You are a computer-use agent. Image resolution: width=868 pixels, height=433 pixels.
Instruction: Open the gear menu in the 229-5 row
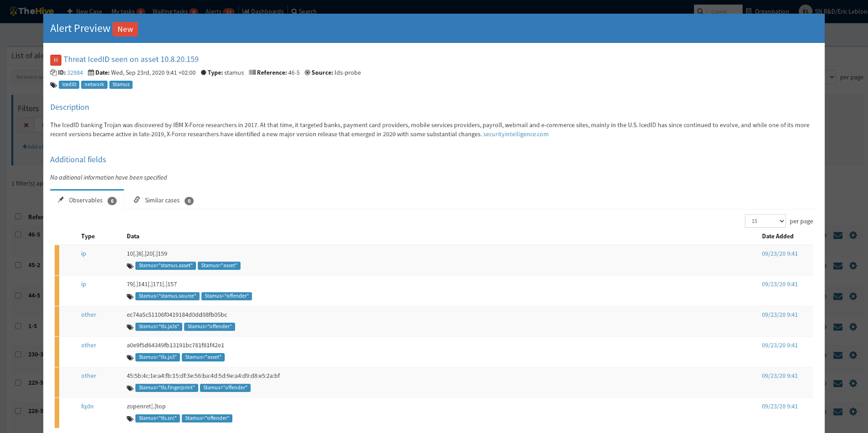point(853,383)
